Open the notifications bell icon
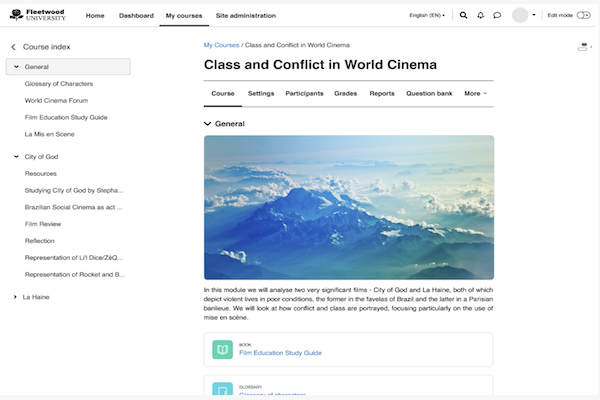The image size is (600, 400). click(x=480, y=15)
